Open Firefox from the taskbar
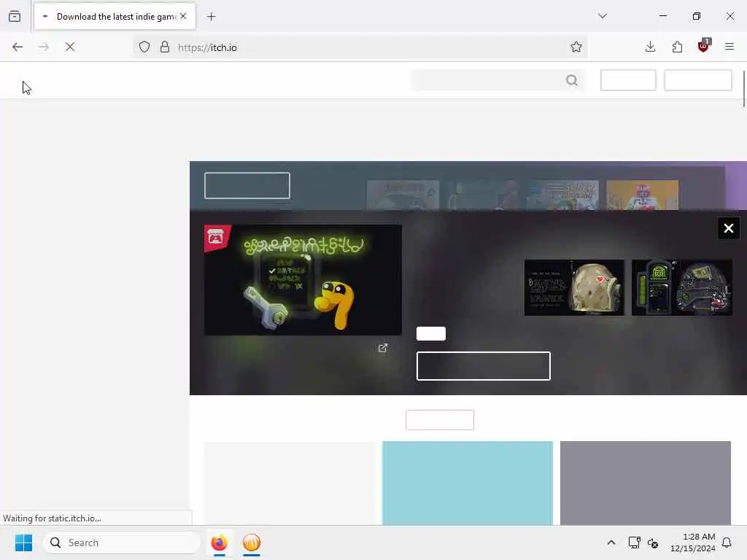Screen dimensions: 747x560 pos(219,542)
